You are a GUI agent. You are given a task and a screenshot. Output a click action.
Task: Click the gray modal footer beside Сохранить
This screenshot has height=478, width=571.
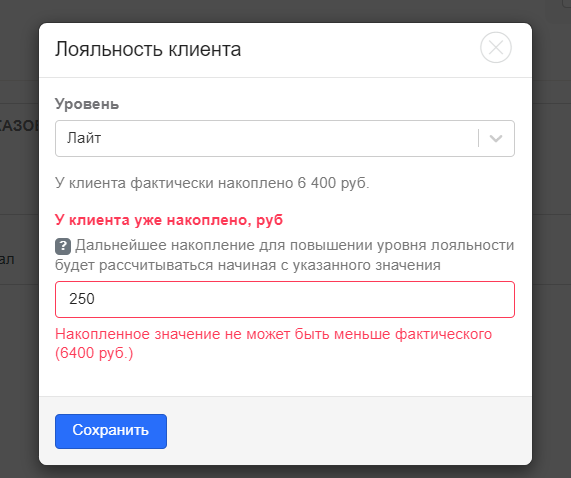click(346, 431)
